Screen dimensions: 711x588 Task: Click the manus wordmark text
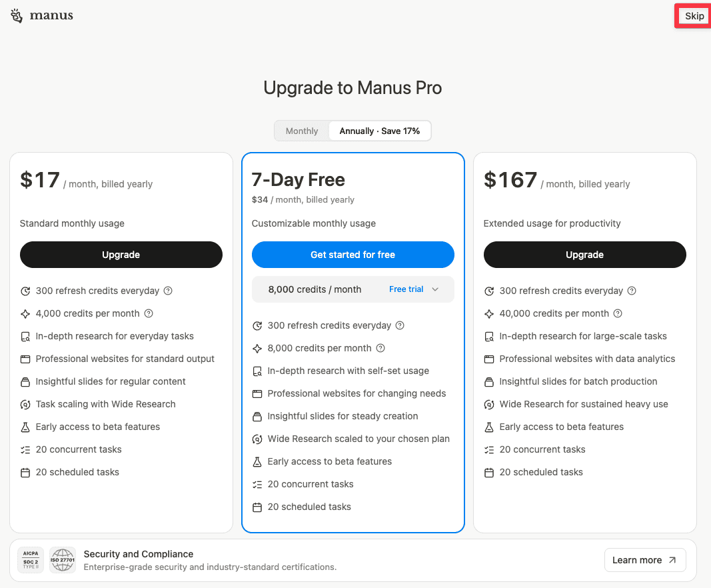pyautogui.click(x=51, y=16)
